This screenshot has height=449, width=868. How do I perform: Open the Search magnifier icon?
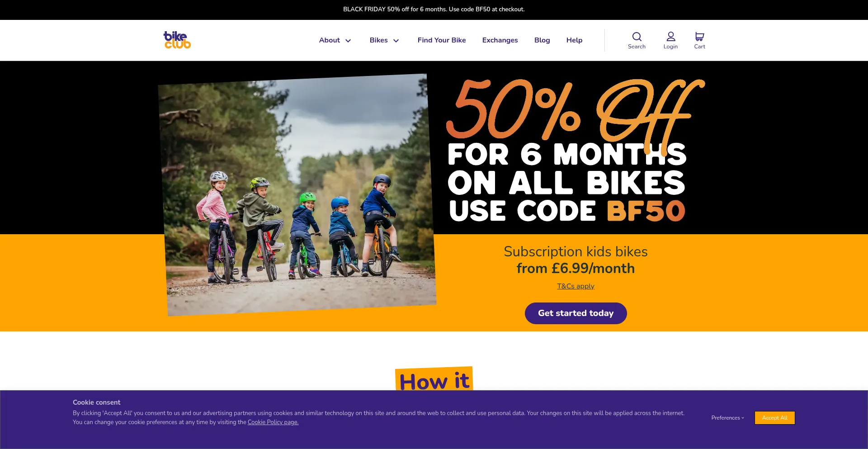tap(637, 37)
